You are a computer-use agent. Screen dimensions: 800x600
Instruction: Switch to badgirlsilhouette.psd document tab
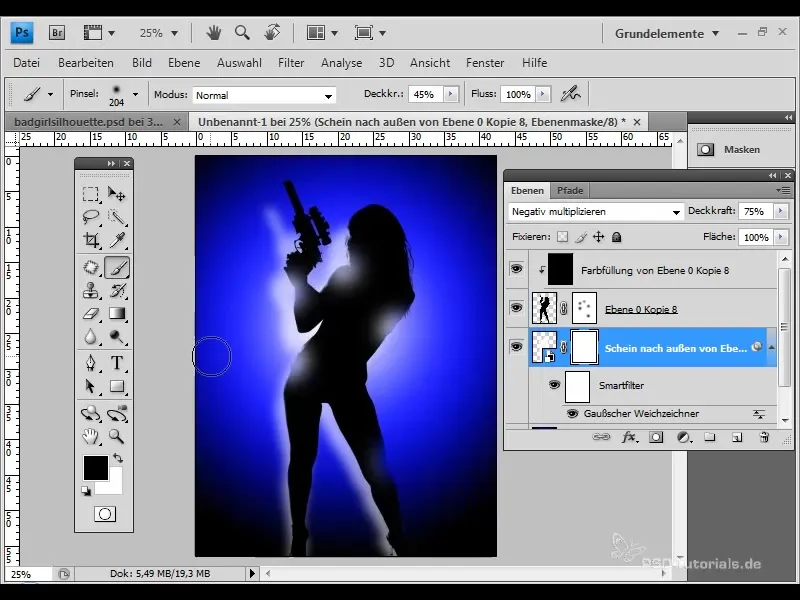point(88,122)
